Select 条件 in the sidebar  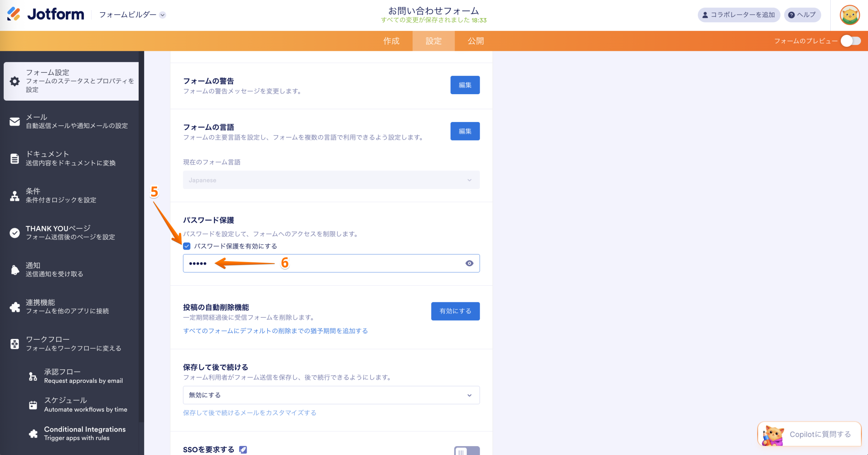pos(71,196)
